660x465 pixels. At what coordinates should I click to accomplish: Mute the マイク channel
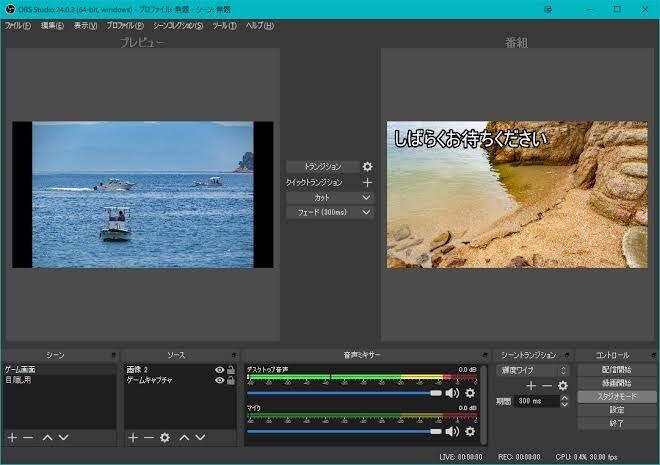click(452, 431)
